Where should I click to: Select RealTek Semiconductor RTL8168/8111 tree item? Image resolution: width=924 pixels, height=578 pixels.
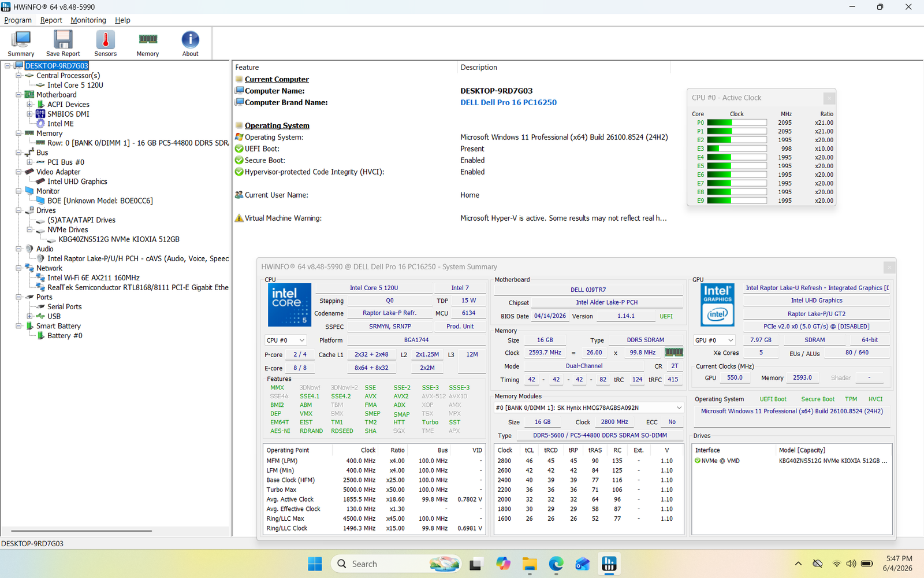click(138, 287)
